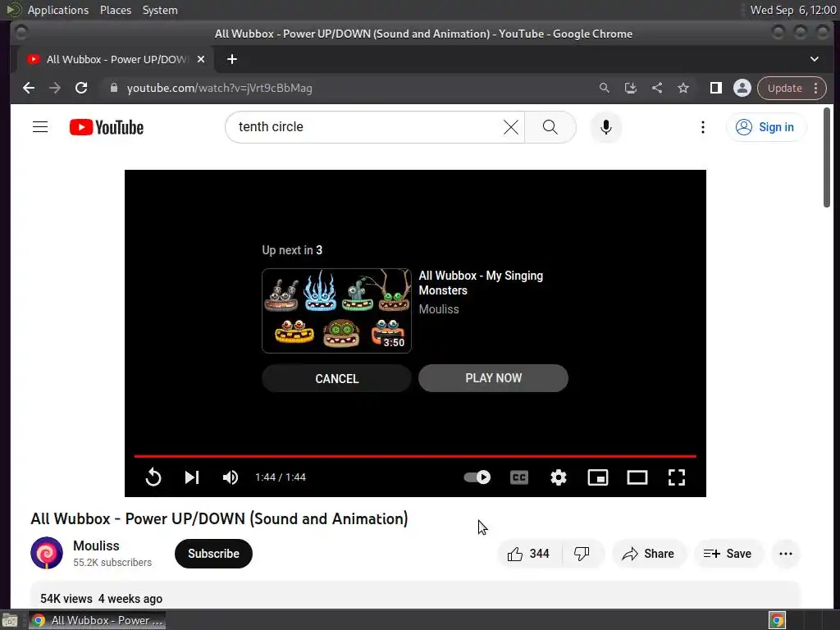Screen dimensions: 840x630
Task: Enable miniplayer mode
Action: [x=598, y=477]
